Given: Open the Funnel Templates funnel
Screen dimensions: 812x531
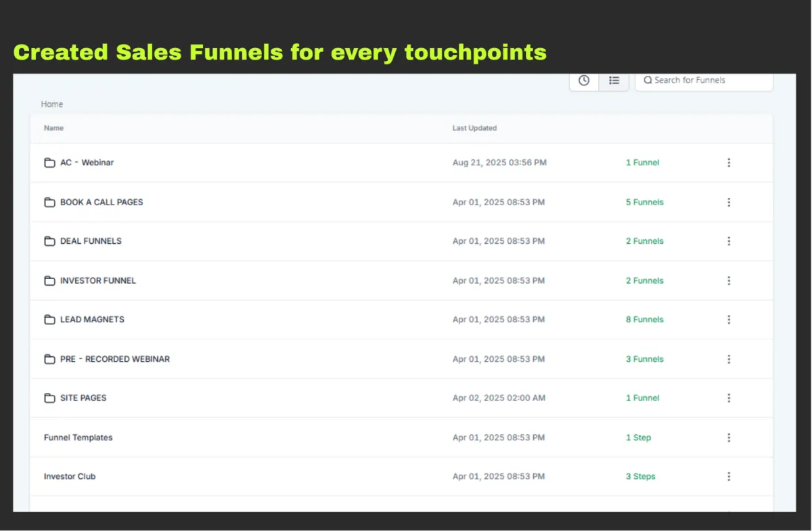Looking at the screenshot, I should click(78, 438).
